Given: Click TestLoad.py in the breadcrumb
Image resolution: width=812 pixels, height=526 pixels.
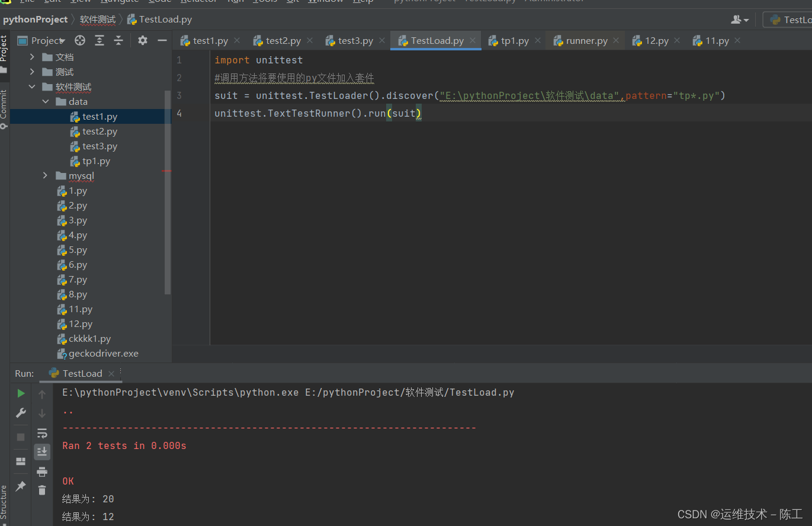Looking at the screenshot, I should [165, 20].
